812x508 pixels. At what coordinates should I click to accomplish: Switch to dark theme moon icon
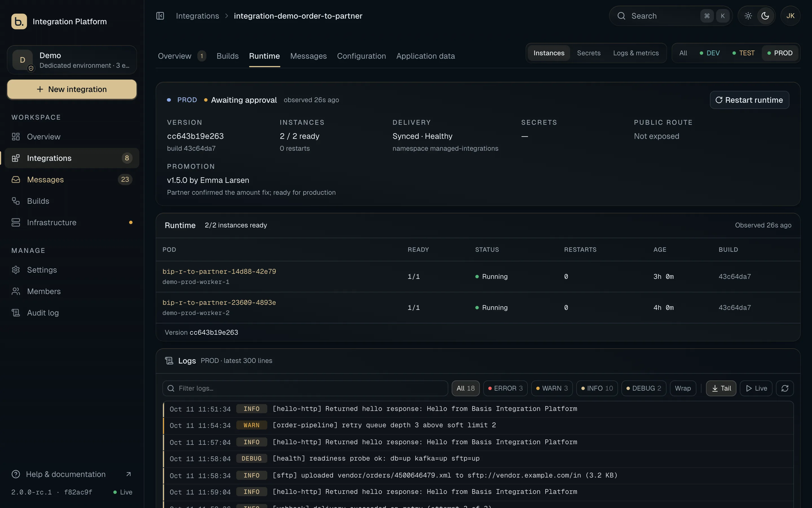click(765, 16)
